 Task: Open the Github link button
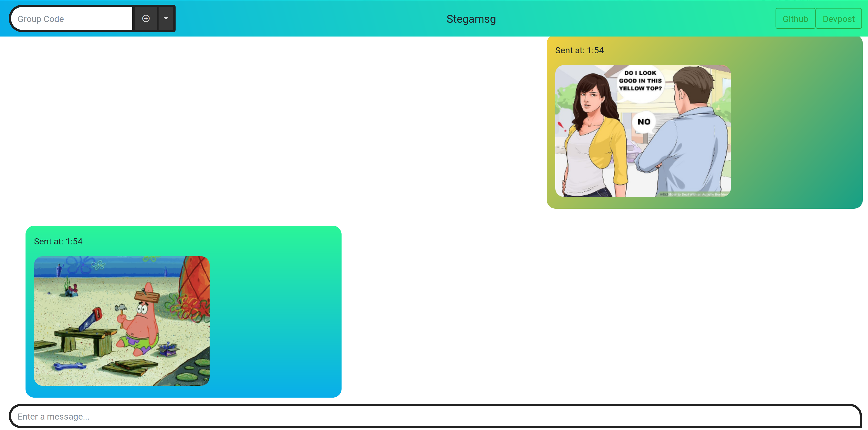coord(795,19)
